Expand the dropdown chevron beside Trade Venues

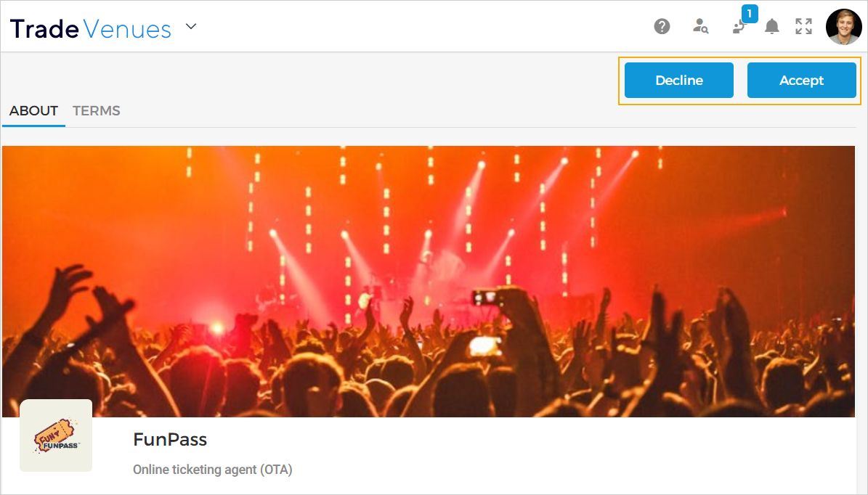click(191, 28)
